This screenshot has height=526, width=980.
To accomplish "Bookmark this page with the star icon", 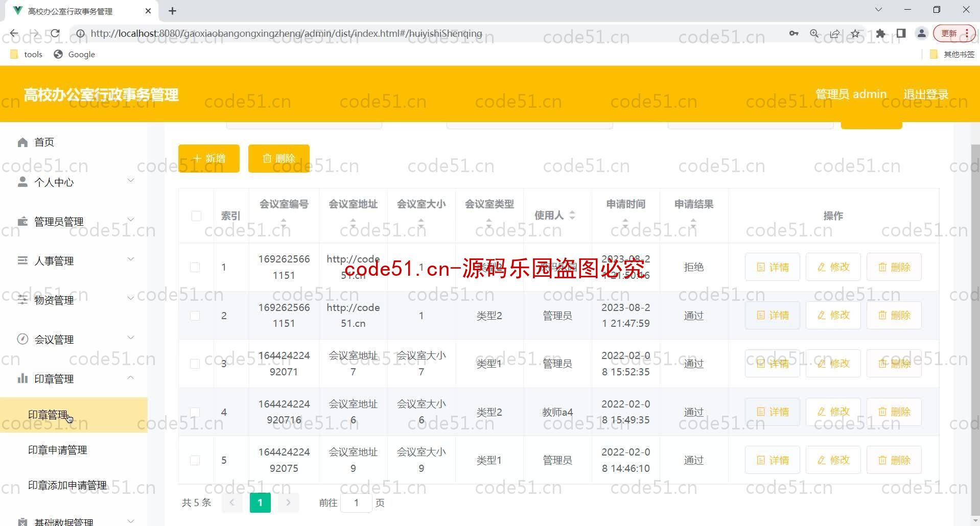I will tap(855, 34).
